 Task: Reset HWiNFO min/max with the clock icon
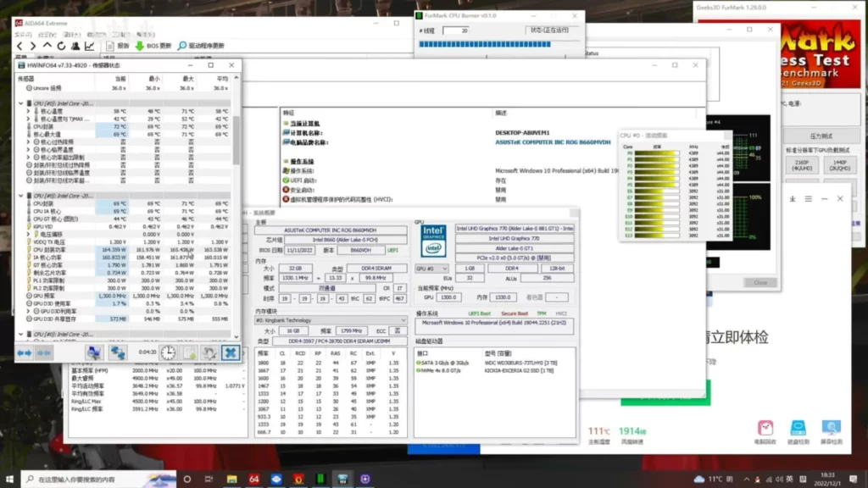[x=169, y=352]
